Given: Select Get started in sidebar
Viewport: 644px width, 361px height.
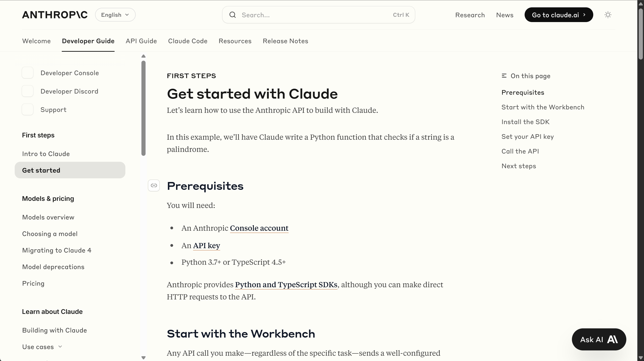Looking at the screenshot, I should pos(70,170).
